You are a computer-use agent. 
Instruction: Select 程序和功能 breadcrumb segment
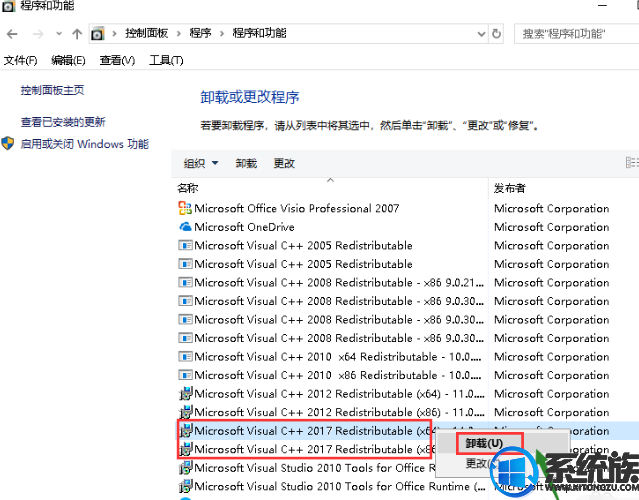[x=260, y=33]
